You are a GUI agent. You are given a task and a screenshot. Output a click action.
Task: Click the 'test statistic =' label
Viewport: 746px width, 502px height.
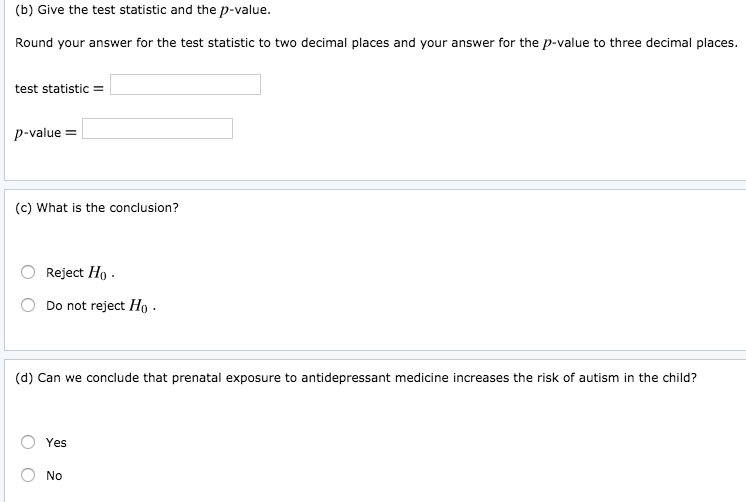(59, 89)
